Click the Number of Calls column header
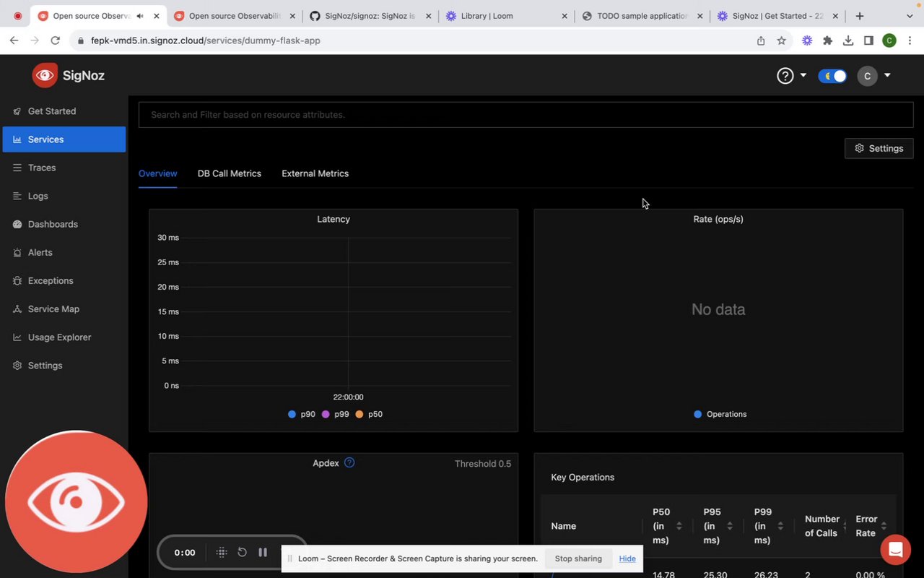 822,526
